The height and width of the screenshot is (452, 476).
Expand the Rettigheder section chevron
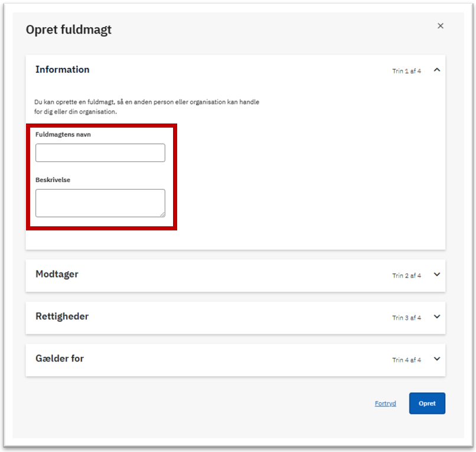click(437, 317)
